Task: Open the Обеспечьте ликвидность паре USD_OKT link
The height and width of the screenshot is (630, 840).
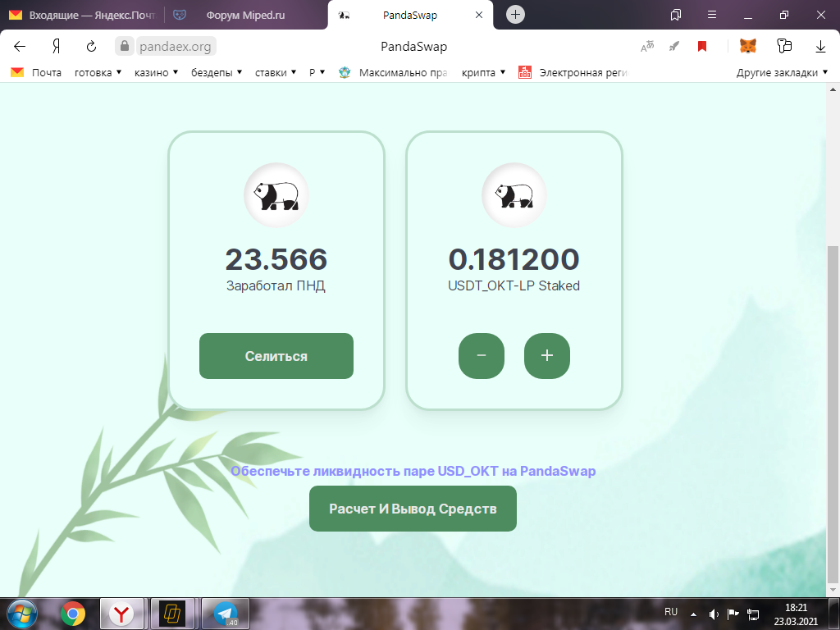Action: [413, 471]
